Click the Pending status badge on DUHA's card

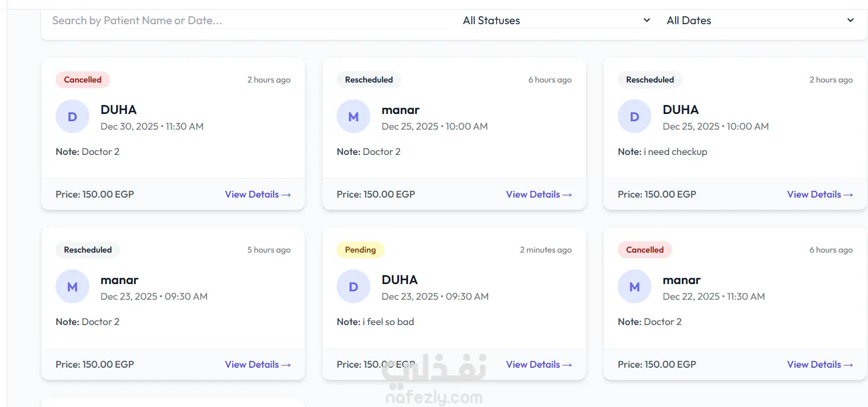tap(360, 250)
